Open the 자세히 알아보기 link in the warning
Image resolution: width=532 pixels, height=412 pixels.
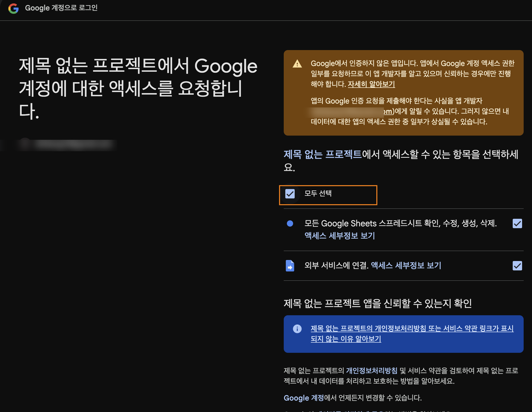tap(371, 84)
